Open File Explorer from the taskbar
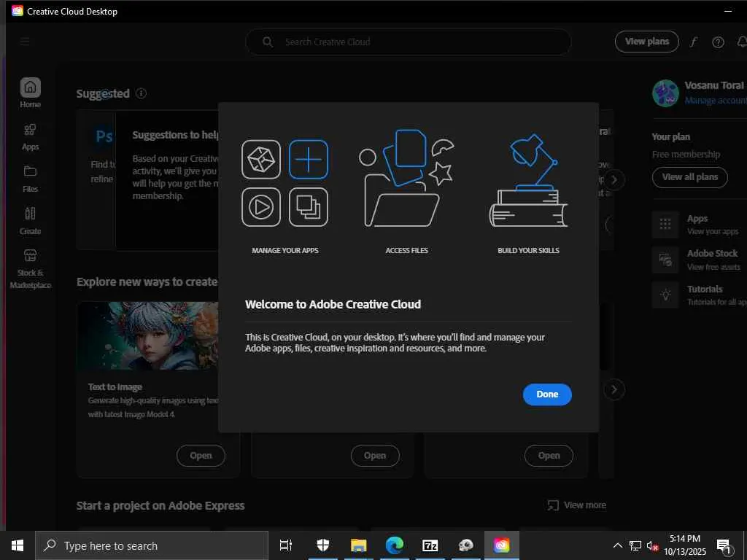Viewport: 747px width, 560px height. (359, 545)
